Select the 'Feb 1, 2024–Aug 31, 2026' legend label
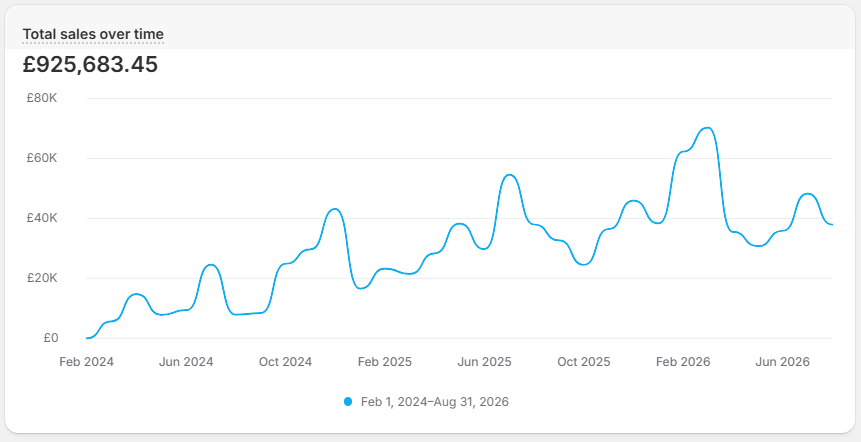The image size is (861, 442). (x=434, y=402)
